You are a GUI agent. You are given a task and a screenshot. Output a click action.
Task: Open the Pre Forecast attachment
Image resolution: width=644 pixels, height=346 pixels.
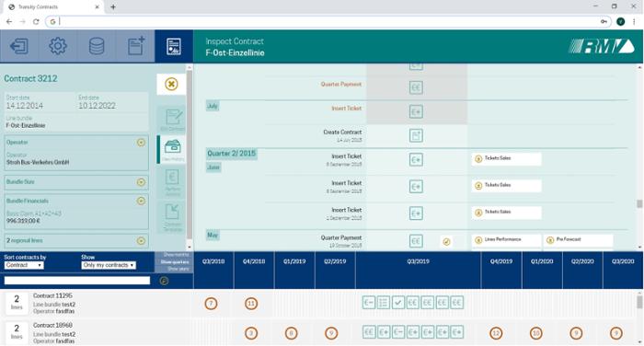tap(579, 240)
